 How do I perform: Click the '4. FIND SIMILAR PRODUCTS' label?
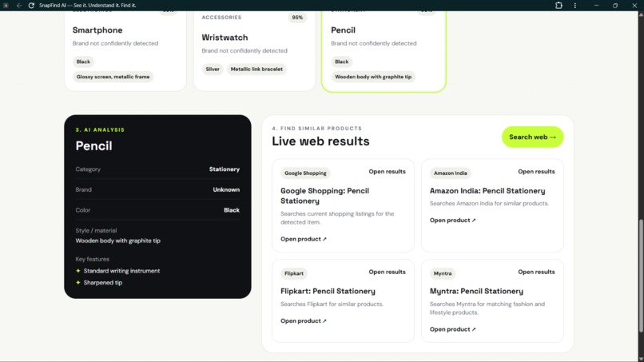pyautogui.click(x=316, y=129)
